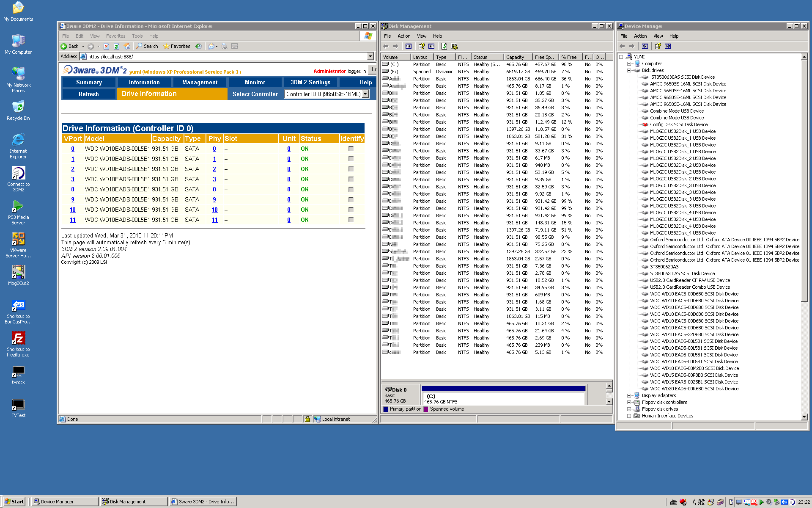Click the Help icon in Disk Management toolbar
Viewport: 812px width, 508px height.
tap(422, 46)
